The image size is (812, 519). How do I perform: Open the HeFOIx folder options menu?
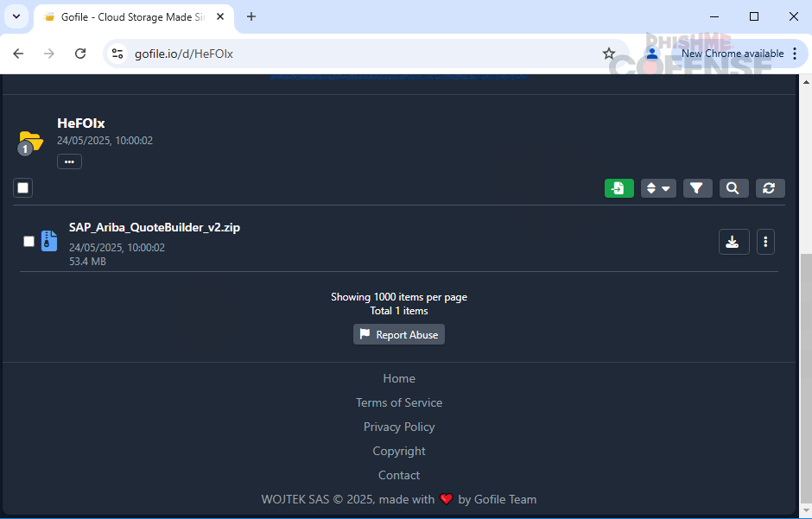(x=69, y=161)
